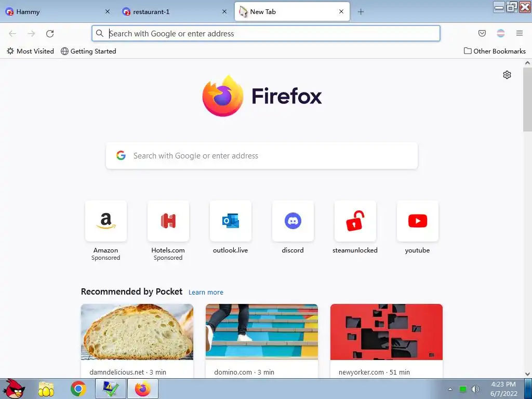Open the Firefox account avatar
This screenshot has width=532, height=399.
[x=501, y=33]
